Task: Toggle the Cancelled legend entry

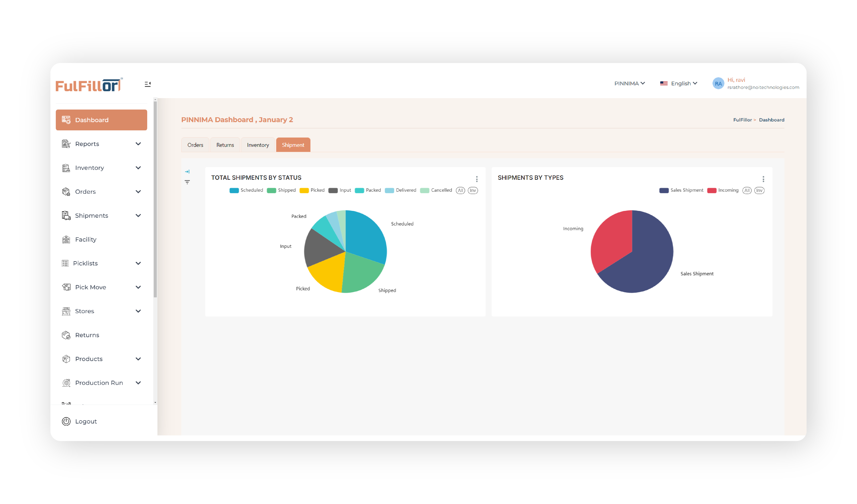Action: (436, 190)
